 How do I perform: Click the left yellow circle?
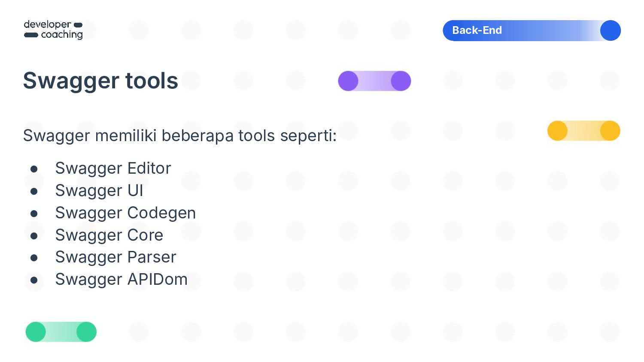click(557, 131)
